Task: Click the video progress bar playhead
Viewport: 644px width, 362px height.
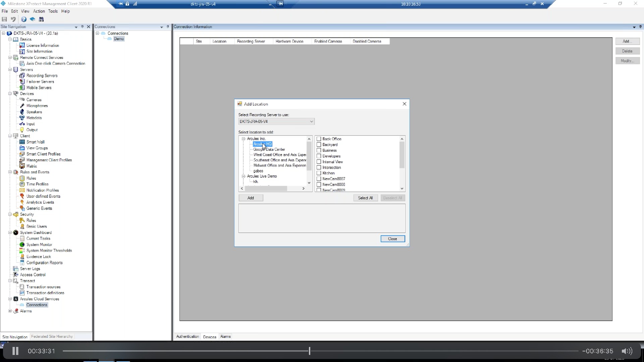Action: (309, 351)
